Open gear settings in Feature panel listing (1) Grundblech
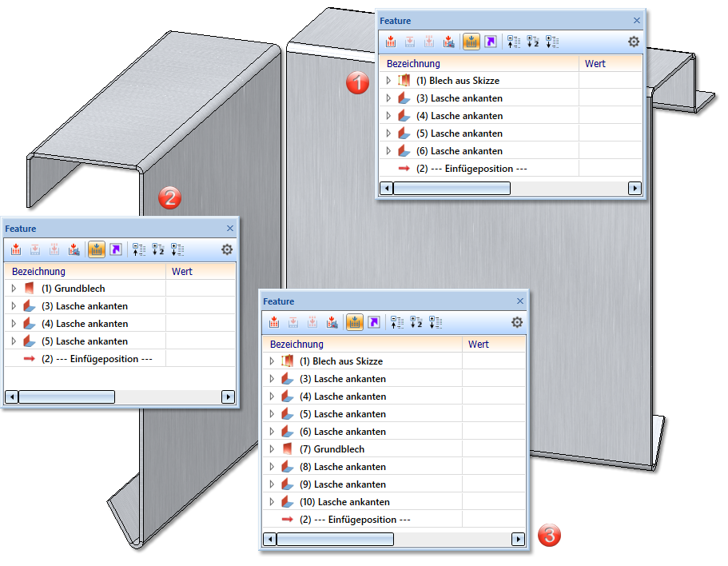This screenshot has height=566, width=728. tap(227, 249)
